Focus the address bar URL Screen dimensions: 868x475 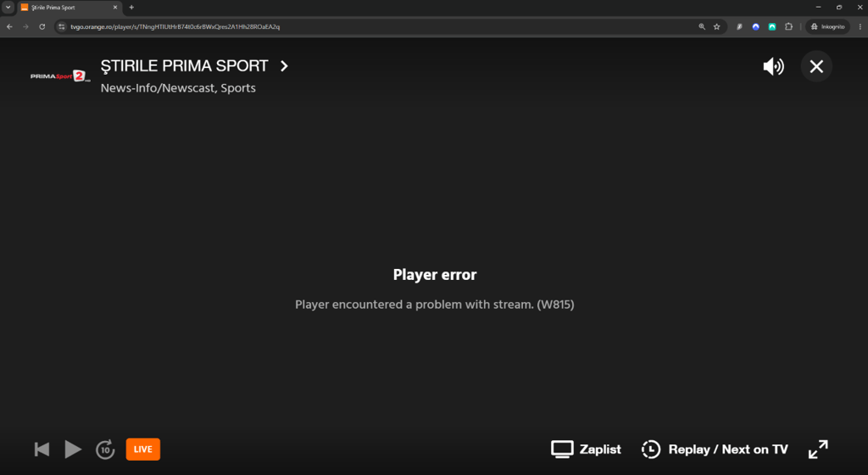click(175, 26)
